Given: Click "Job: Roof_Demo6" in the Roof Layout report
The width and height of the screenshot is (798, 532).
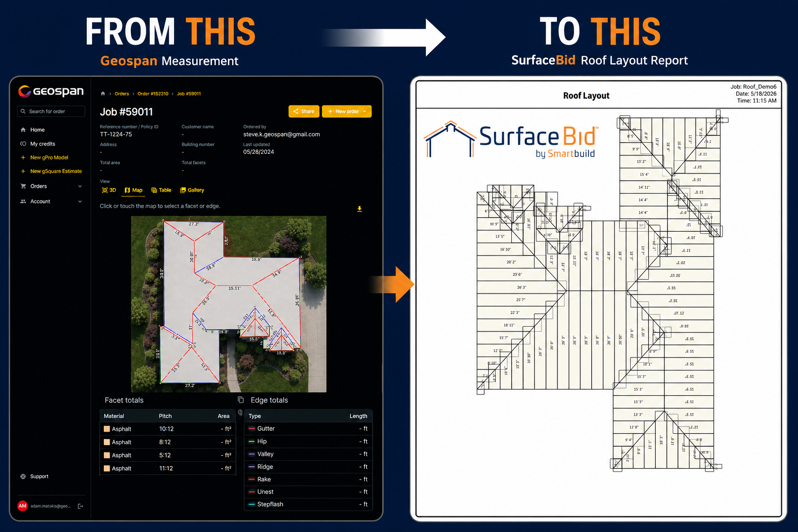Looking at the screenshot, I should pos(753,87).
